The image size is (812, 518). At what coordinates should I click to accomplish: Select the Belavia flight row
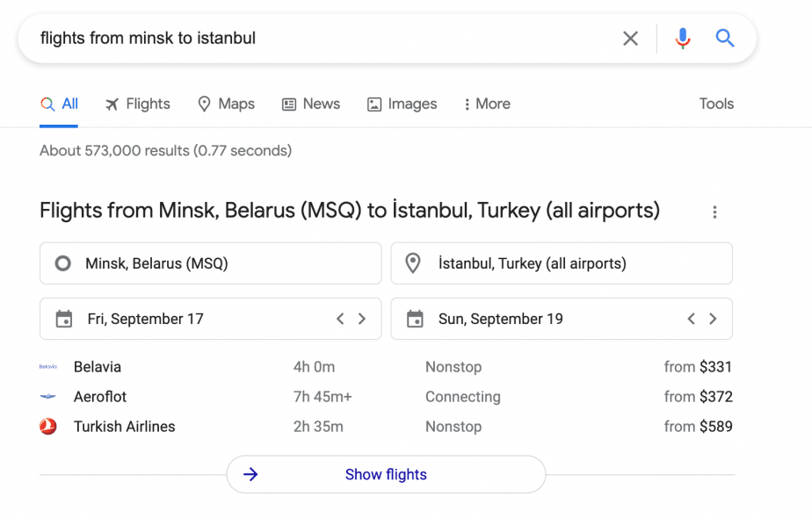coord(387,367)
